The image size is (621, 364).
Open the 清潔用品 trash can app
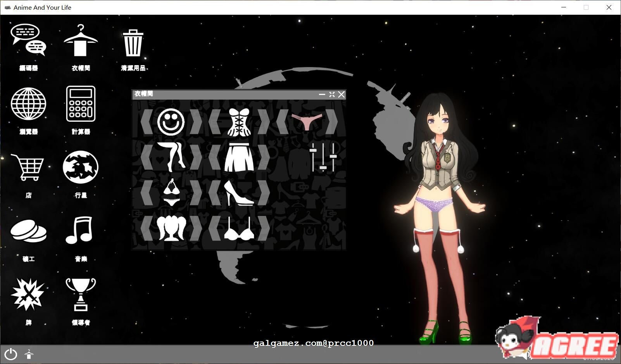(x=133, y=43)
